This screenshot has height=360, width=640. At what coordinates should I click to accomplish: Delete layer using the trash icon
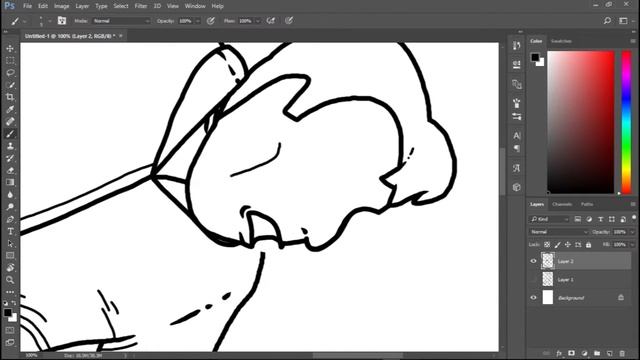(x=622, y=353)
